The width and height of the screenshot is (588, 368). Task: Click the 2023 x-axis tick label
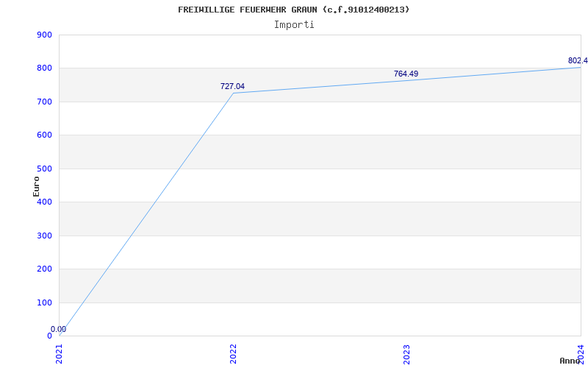tap(406, 353)
